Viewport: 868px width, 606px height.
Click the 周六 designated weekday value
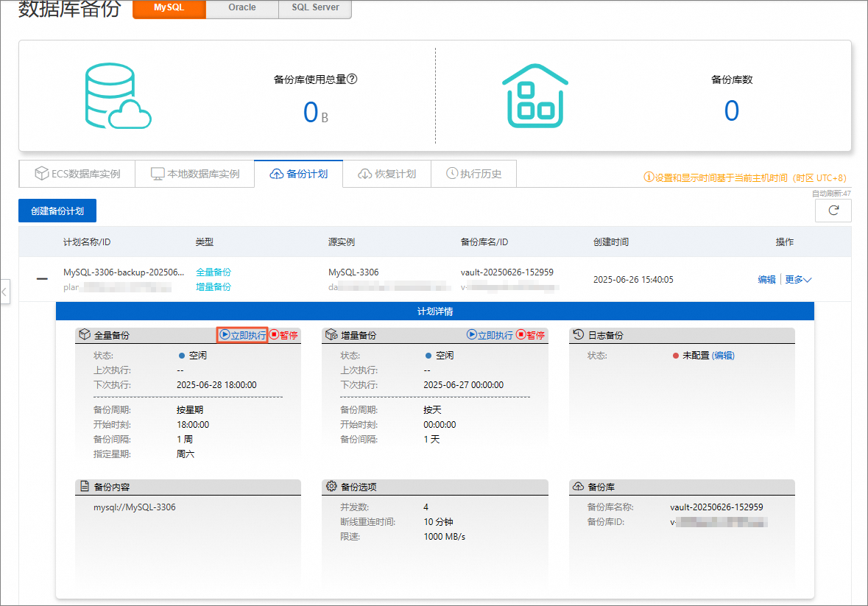186,454
